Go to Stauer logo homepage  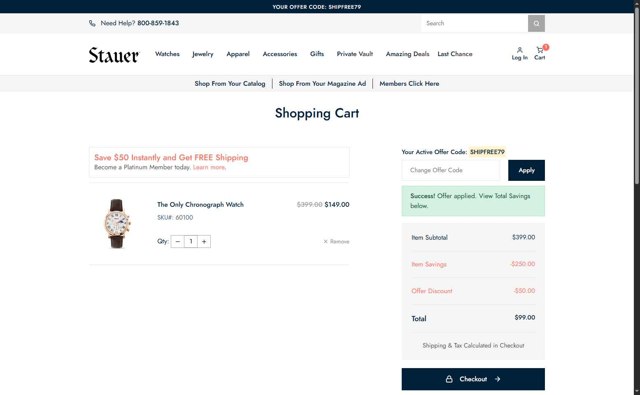click(x=114, y=55)
